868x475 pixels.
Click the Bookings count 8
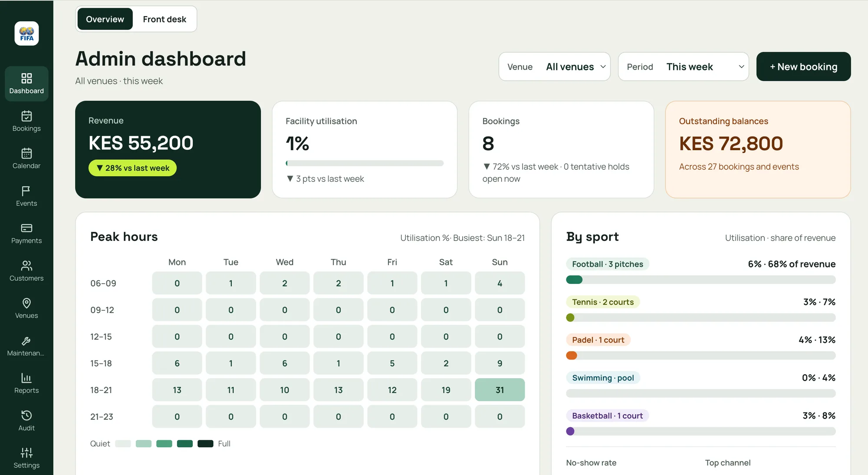point(488,144)
